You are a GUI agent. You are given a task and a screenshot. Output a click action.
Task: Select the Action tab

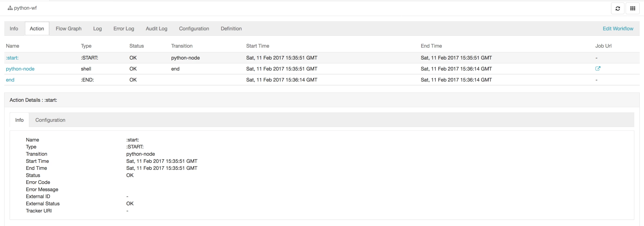37,28
